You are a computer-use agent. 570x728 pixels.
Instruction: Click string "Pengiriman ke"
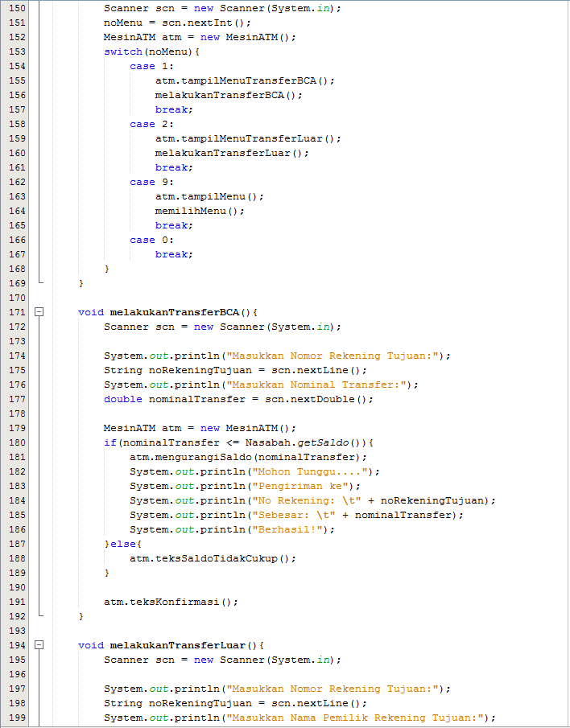(x=299, y=486)
